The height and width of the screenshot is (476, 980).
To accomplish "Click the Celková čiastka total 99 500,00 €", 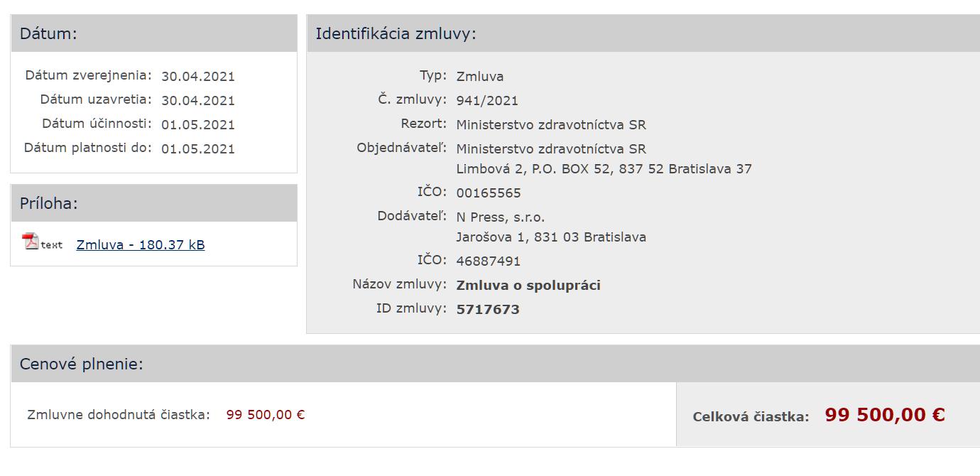I will point(884,415).
